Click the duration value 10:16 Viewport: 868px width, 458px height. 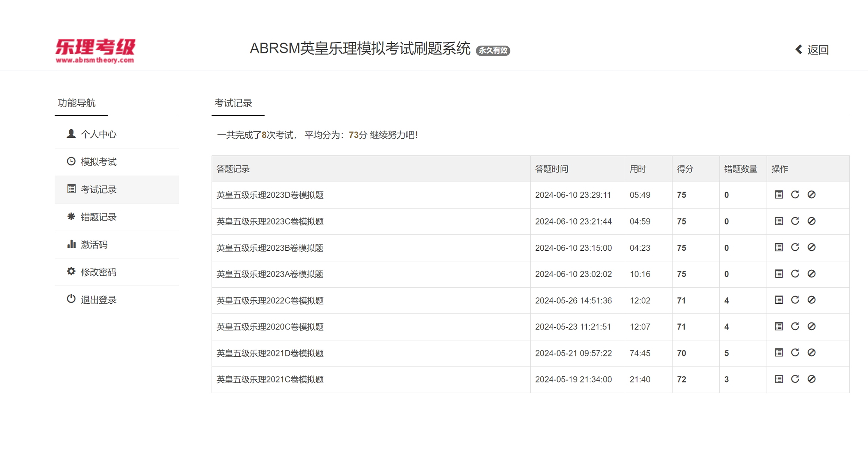pos(640,274)
